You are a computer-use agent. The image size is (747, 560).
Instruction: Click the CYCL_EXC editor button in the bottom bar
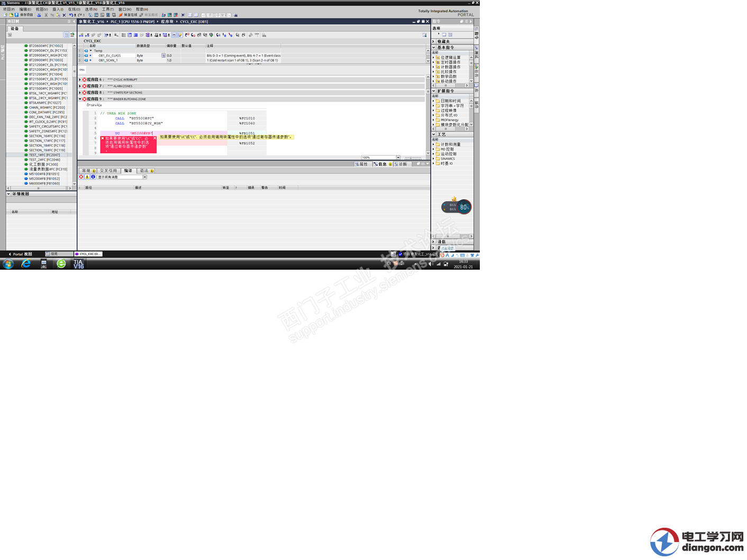click(88, 254)
